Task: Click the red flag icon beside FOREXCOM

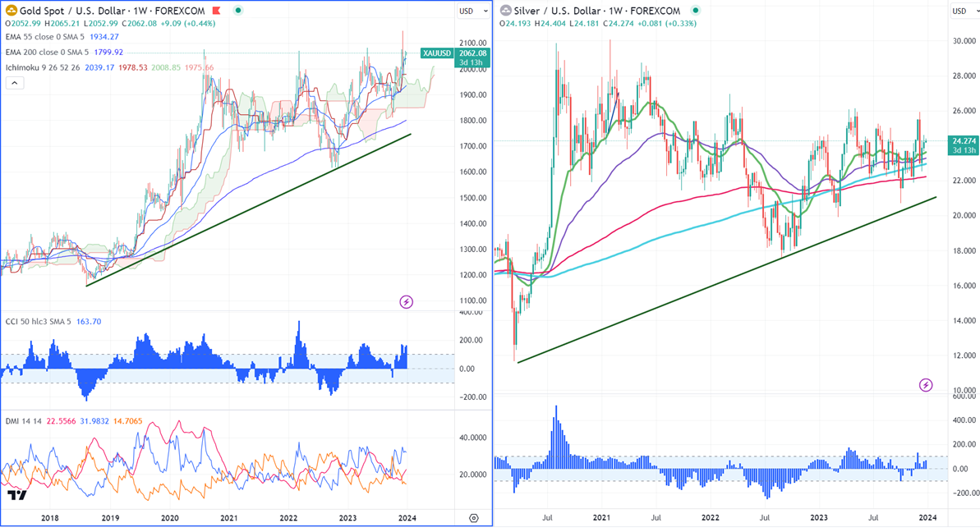Action: pyautogui.click(x=216, y=11)
